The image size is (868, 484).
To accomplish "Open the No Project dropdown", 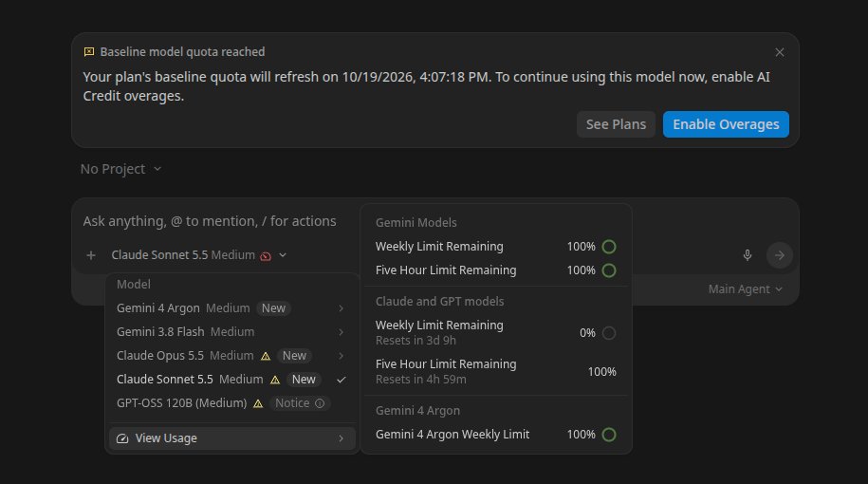I will click(x=120, y=169).
